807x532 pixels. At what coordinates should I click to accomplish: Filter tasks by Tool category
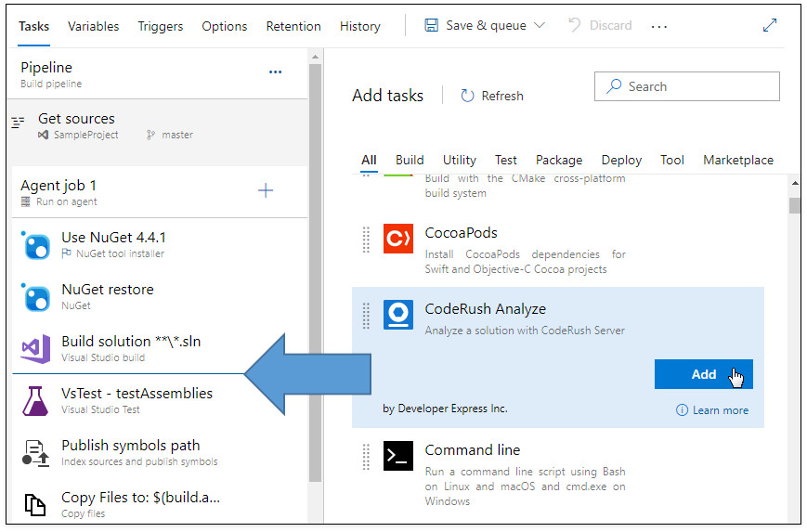click(672, 160)
